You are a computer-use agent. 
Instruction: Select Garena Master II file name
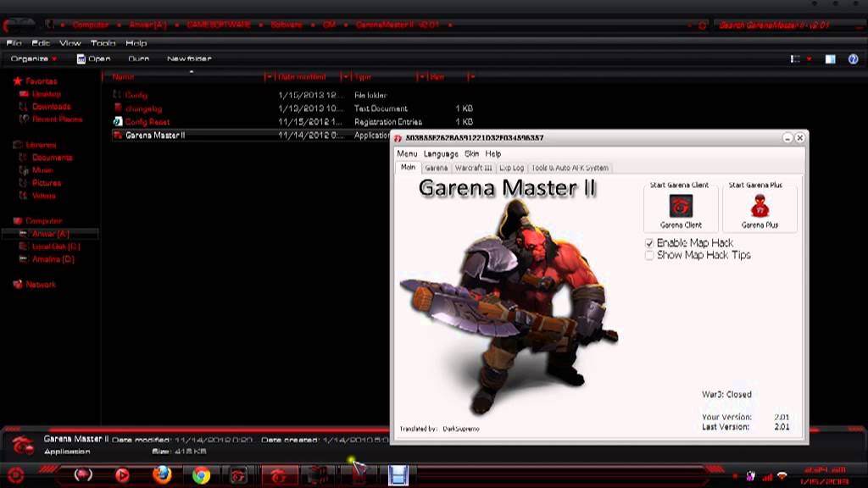point(155,135)
